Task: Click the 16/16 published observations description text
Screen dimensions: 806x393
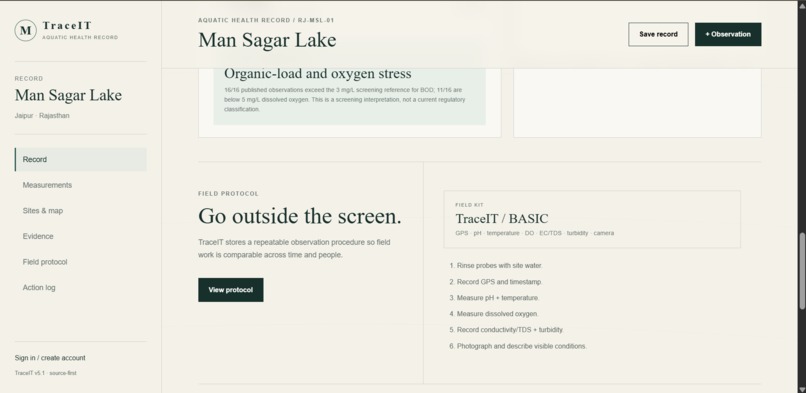Action: (344, 100)
